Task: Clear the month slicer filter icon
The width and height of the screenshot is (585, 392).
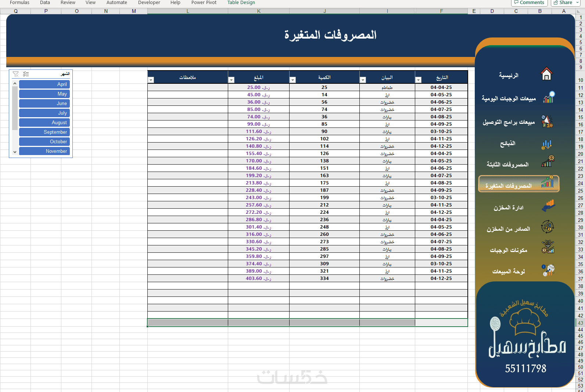Action: (x=16, y=74)
